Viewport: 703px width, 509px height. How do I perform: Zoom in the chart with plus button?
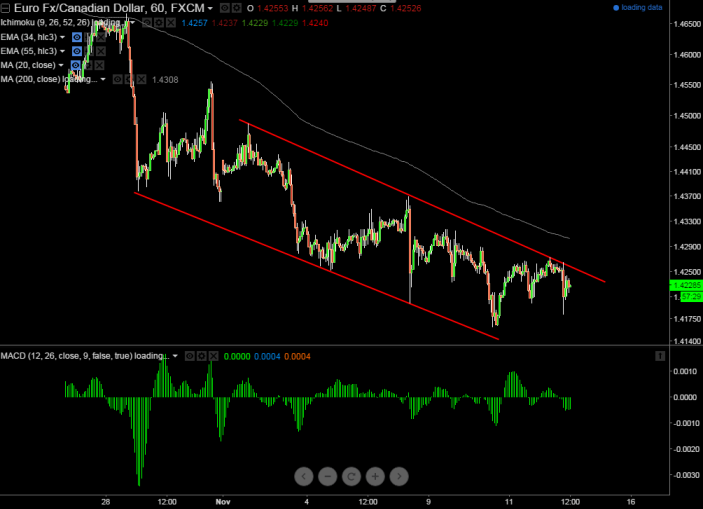click(375, 476)
